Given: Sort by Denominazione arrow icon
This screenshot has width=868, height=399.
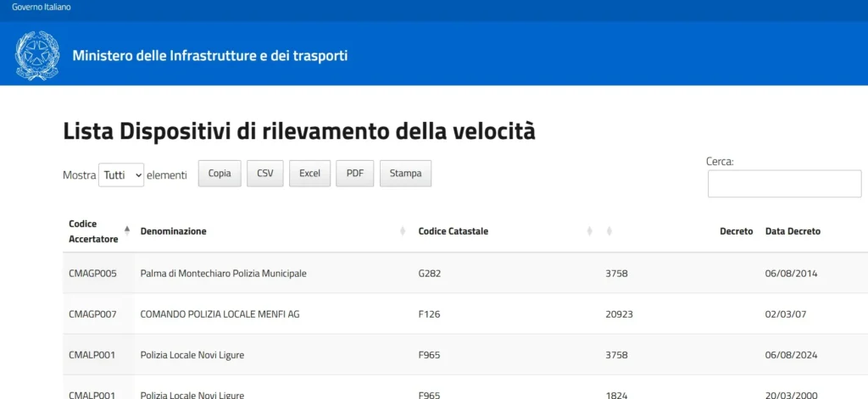Looking at the screenshot, I should 403,231.
